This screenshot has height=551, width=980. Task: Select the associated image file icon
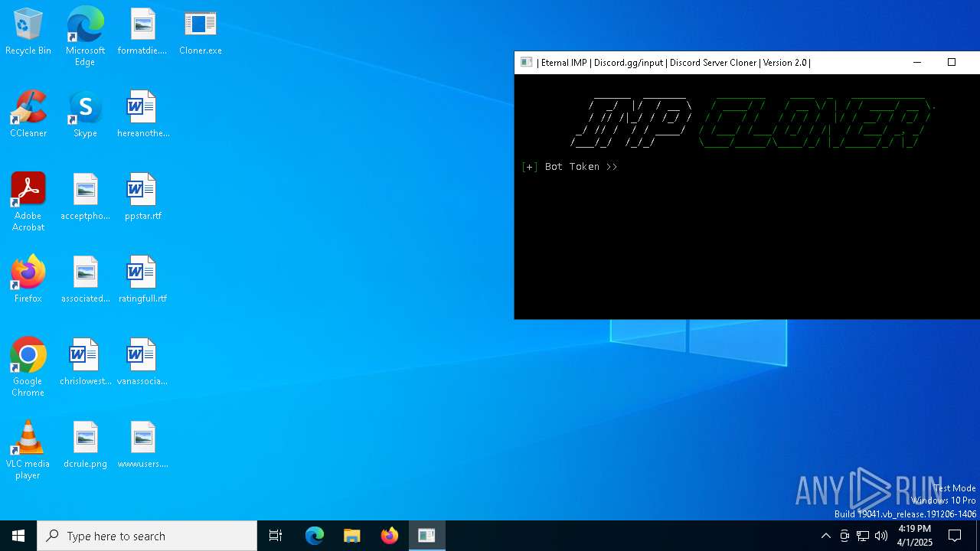pos(85,280)
